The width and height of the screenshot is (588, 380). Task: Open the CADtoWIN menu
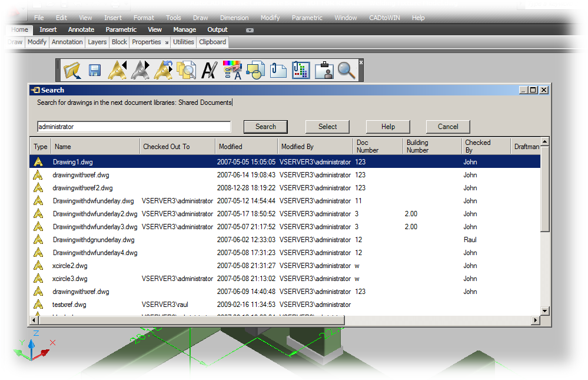tap(384, 18)
